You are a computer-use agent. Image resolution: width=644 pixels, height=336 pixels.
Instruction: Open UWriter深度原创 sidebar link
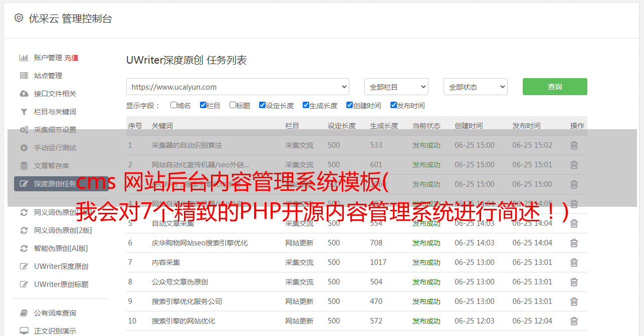[61, 266]
